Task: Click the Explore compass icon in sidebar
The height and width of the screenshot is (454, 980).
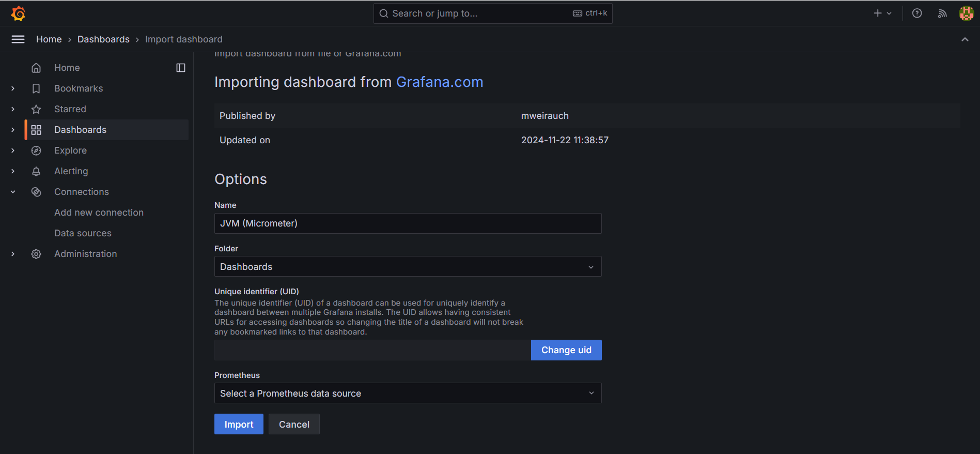Action: [x=36, y=150]
